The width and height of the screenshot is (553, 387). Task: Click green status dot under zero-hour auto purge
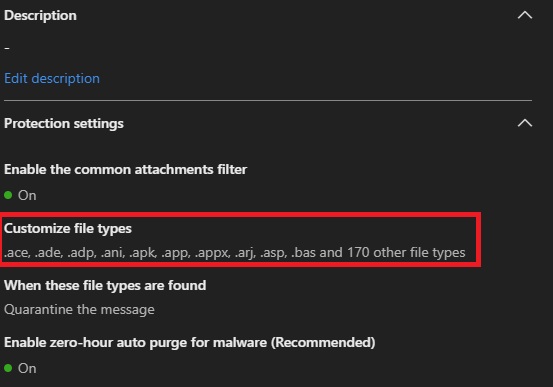pos(8,368)
